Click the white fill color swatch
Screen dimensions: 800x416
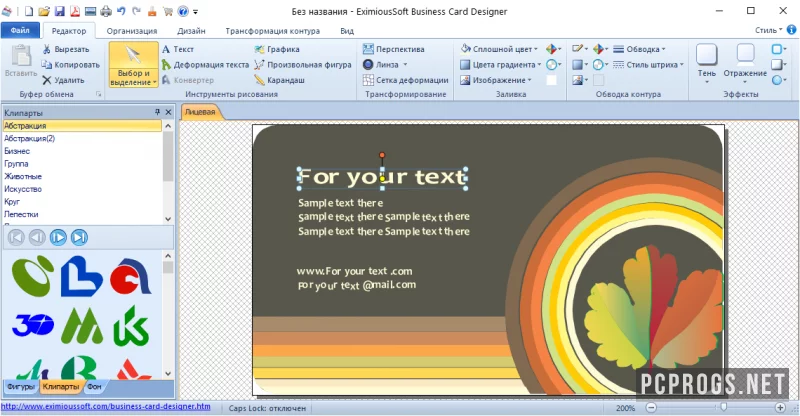coord(552,80)
